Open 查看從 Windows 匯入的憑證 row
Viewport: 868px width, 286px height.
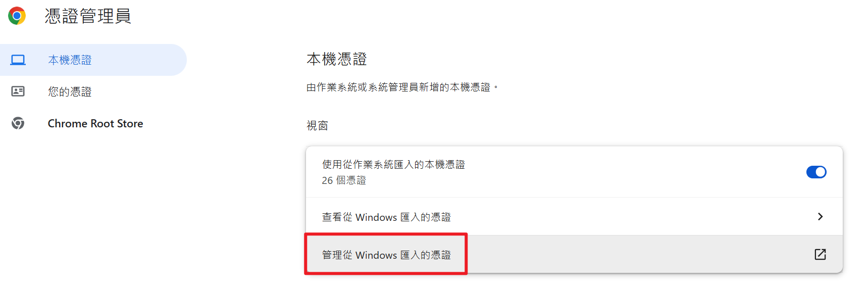point(574,216)
